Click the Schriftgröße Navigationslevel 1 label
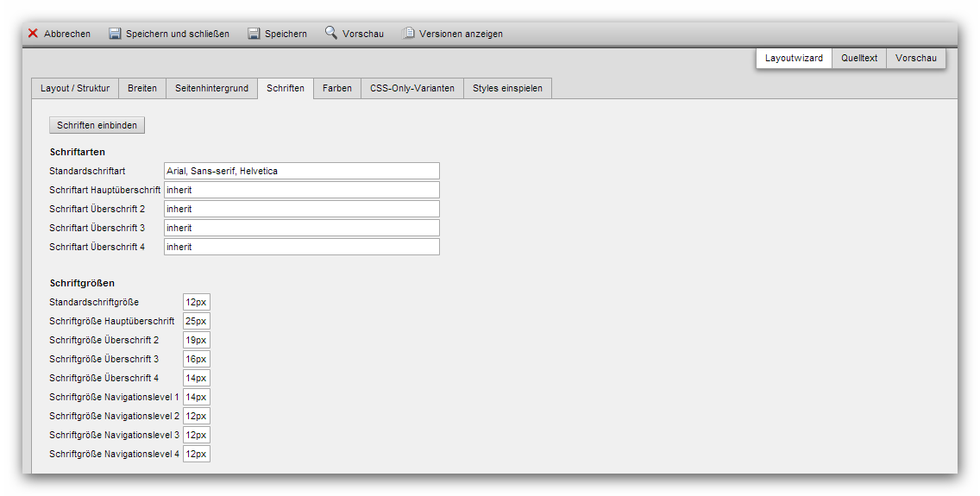 tap(115, 397)
